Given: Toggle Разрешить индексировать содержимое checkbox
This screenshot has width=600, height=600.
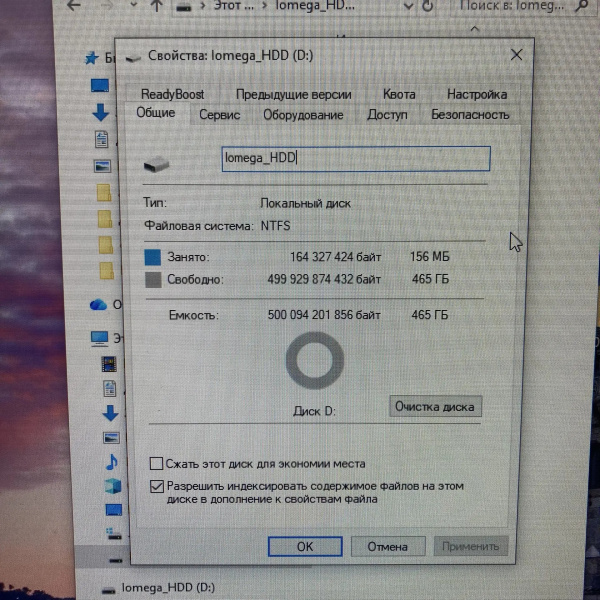Looking at the screenshot, I should 157,486.
